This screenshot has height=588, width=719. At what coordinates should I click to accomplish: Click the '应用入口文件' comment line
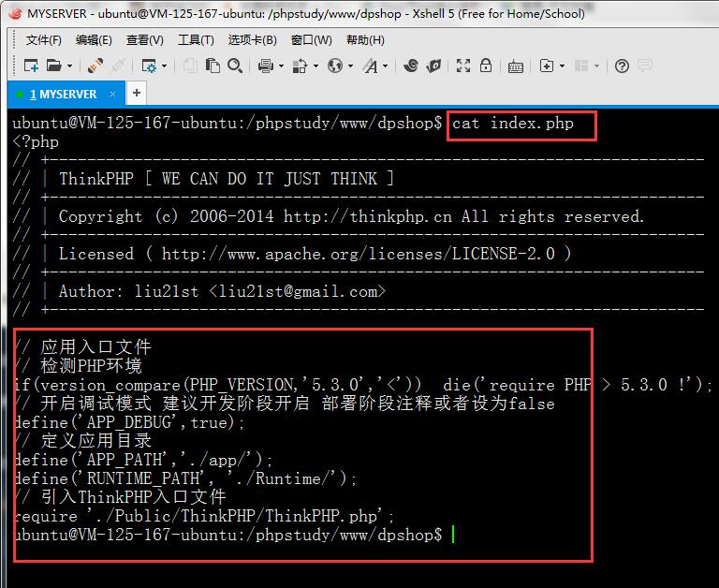[x=83, y=347]
